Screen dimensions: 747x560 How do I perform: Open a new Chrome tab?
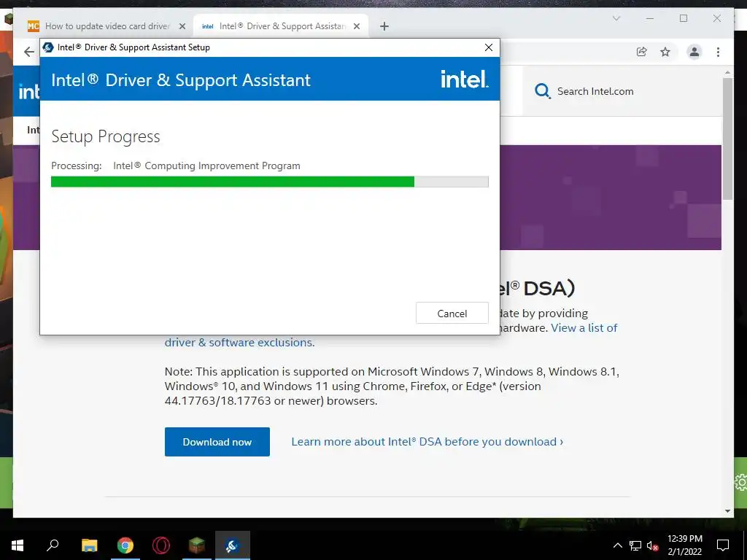(x=384, y=26)
